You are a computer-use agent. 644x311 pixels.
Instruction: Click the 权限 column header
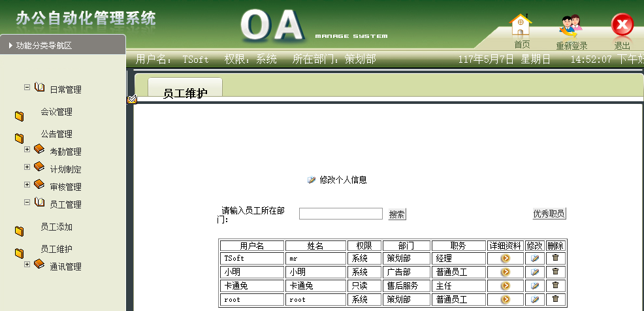click(x=364, y=246)
